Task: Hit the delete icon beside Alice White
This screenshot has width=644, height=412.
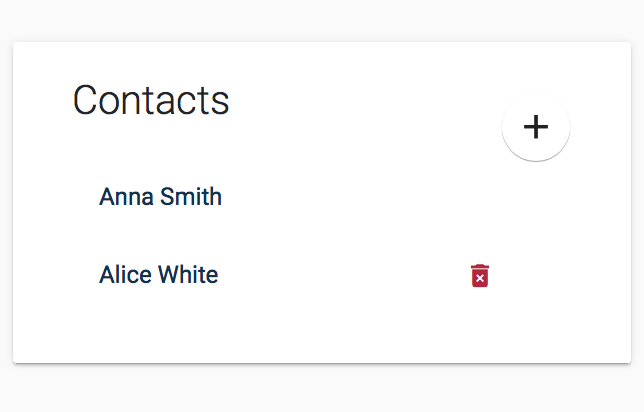Action: click(480, 275)
